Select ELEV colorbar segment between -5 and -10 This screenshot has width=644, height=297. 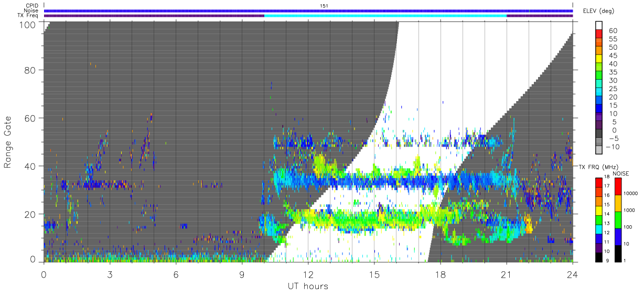pos(599,142)
